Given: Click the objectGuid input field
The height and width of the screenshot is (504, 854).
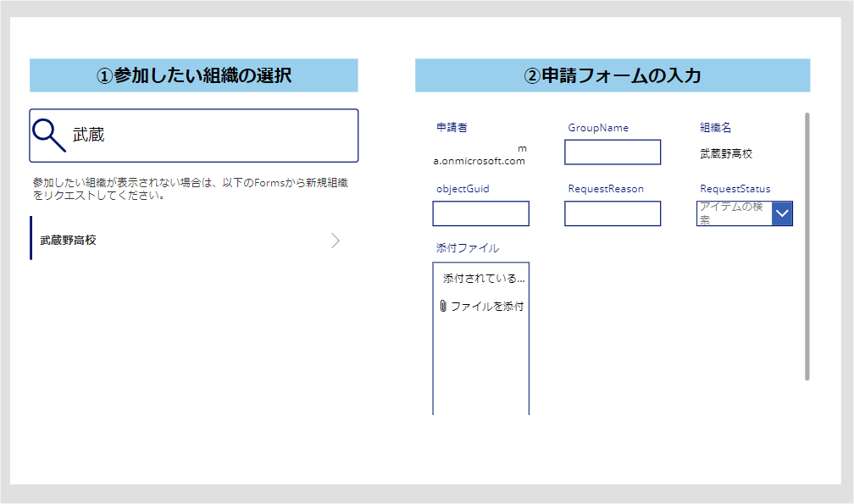Looking at the screenshot, I should pos(481,213).
